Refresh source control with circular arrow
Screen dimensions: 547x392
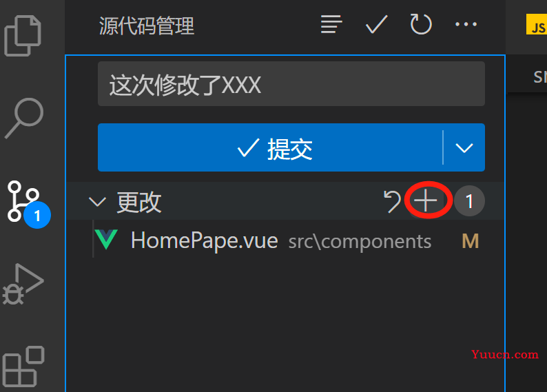click(421, 24)
